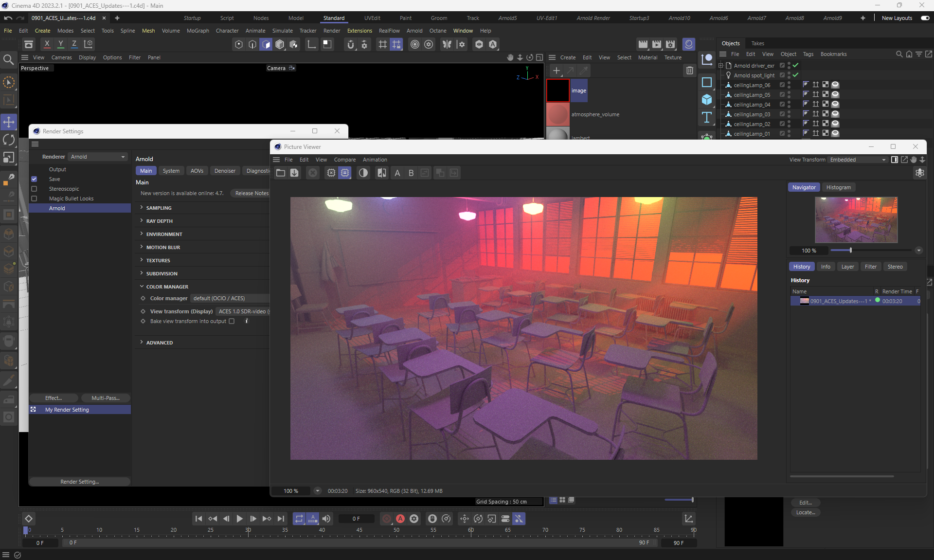Click the A compare icon in Picture Viewer
Screen dimensions: 934x560
397,173
